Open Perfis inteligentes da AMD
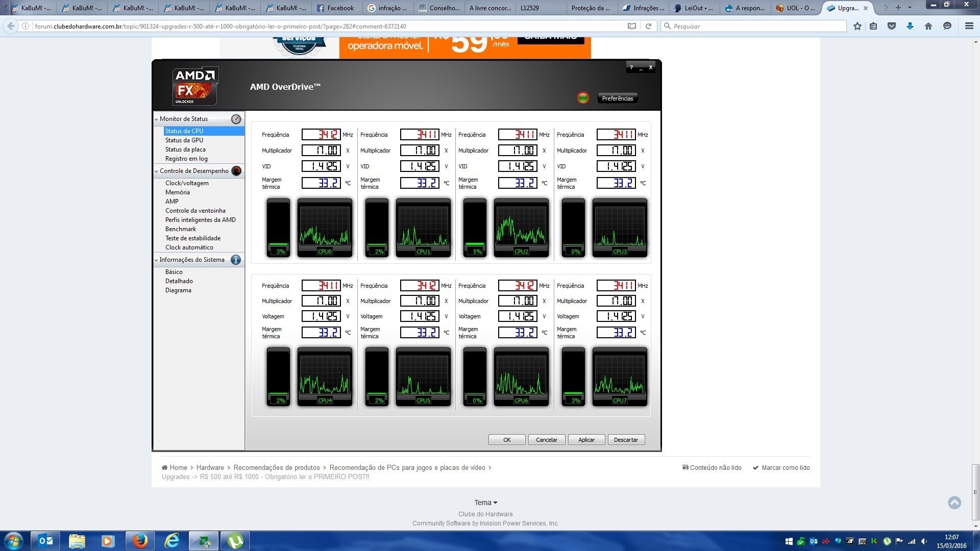The height and width of the screenshot is (551, 980). pos(201,220)
